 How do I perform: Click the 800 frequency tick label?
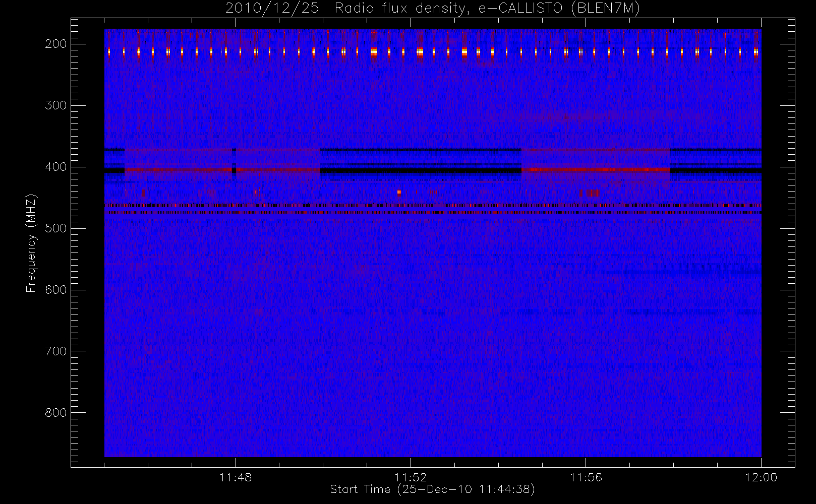pos(56,413)
